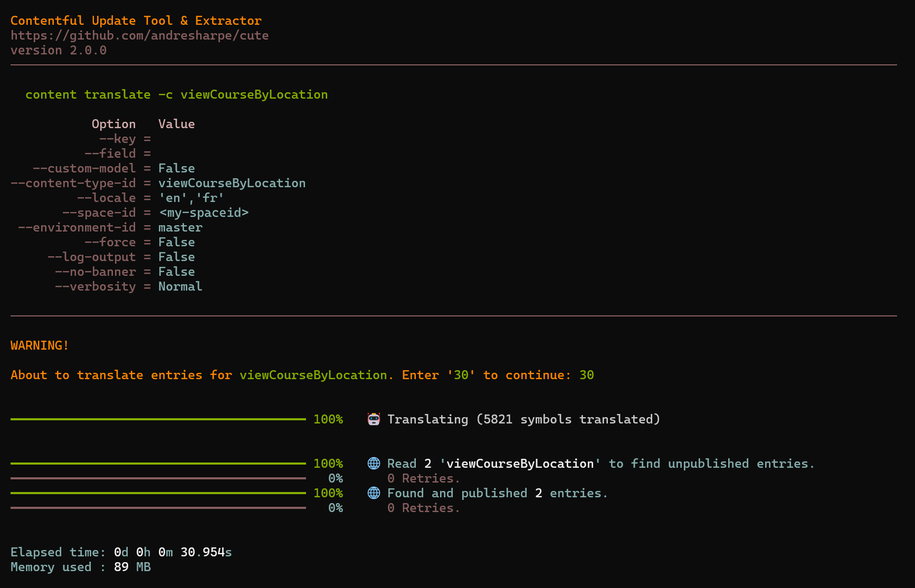Click the 'Normal' verbosity value
Image resolution: width=915 pixels, height=588 pixels.
180,286
